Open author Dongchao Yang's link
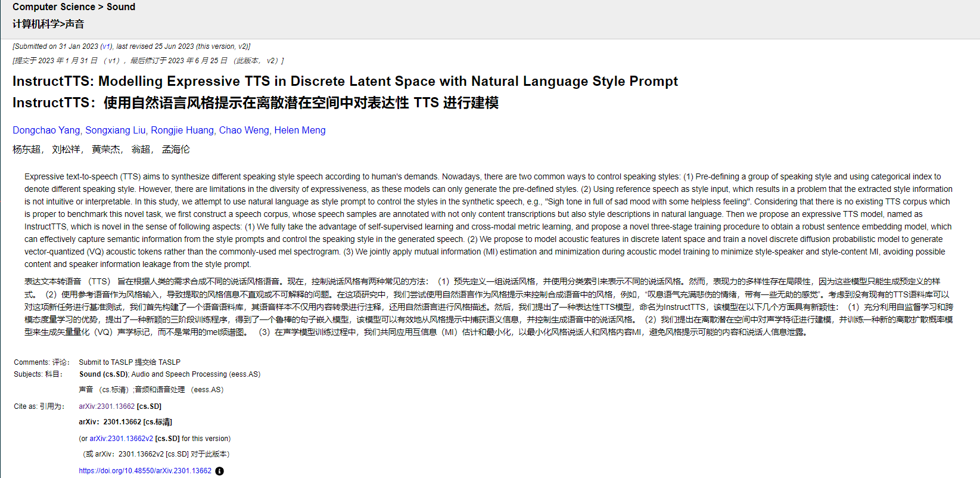Image resolution: width=980 pixels, height=478 pixels. point(46,130)
